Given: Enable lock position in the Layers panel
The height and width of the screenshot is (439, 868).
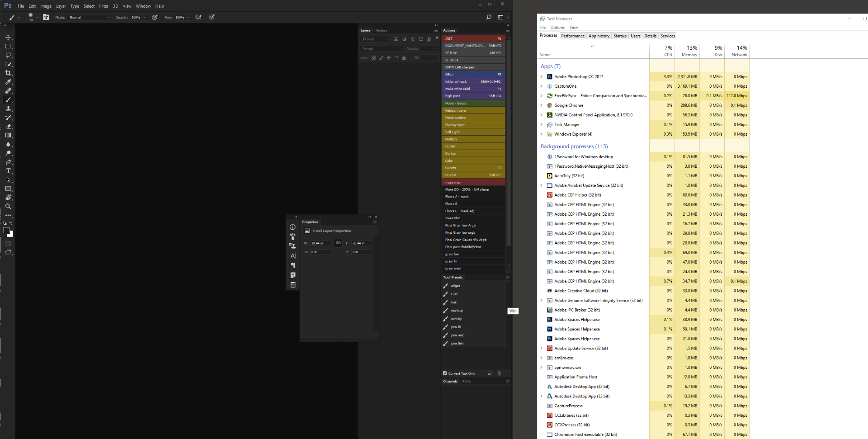Looking at the screenshot, I should click(x=389, y=58).
